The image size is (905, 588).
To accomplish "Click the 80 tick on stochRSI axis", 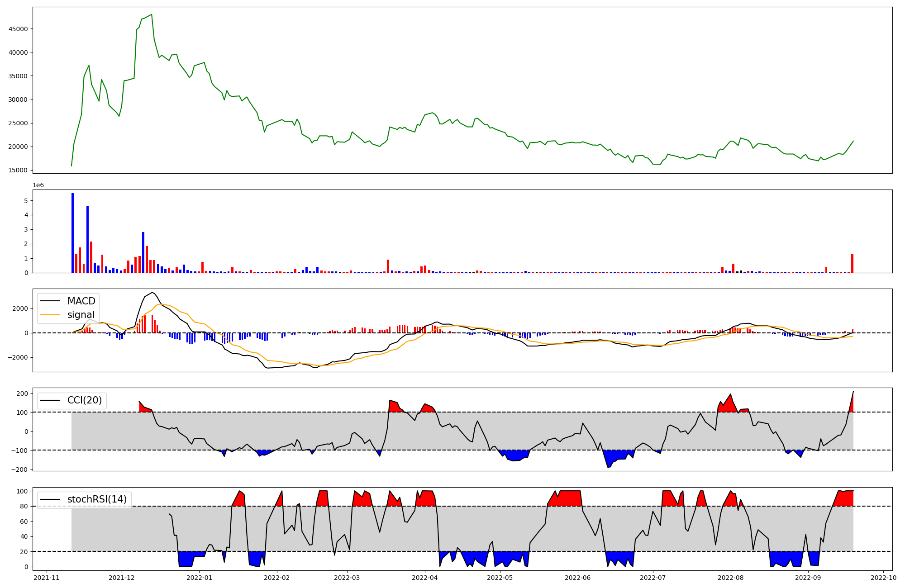I will tap(24, 506).
